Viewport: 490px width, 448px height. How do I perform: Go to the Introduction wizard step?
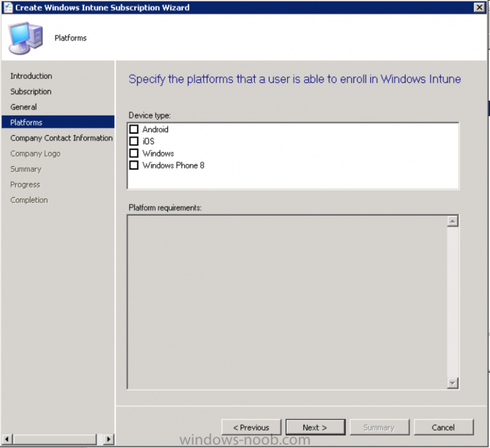(x=32, y=76)
